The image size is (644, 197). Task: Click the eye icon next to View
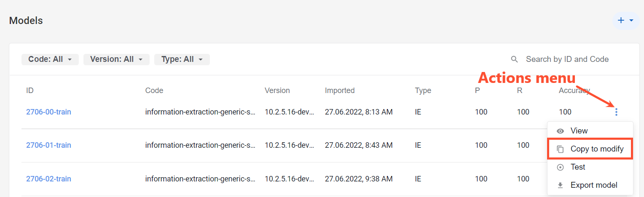click(x=560, y=131)
